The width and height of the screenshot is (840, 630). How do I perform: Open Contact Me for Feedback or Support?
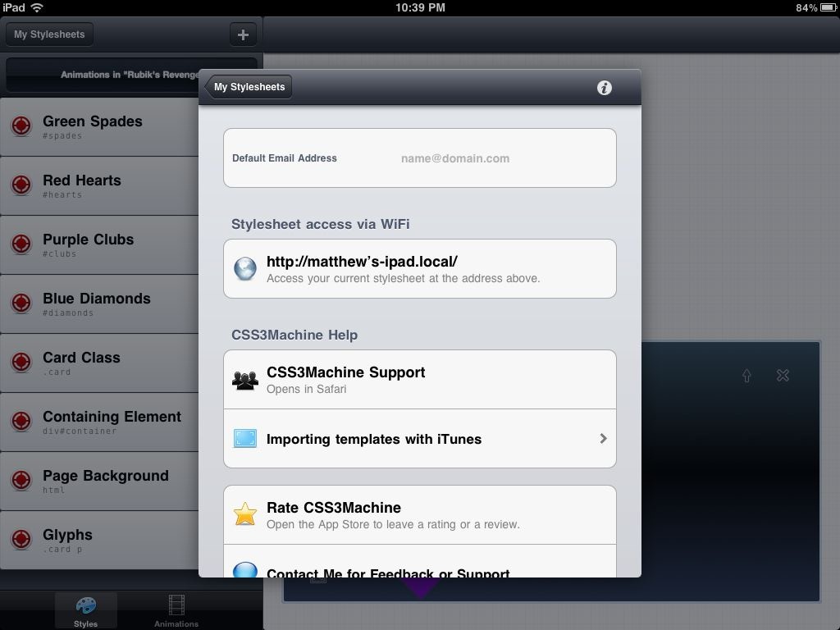click(419, 561)
